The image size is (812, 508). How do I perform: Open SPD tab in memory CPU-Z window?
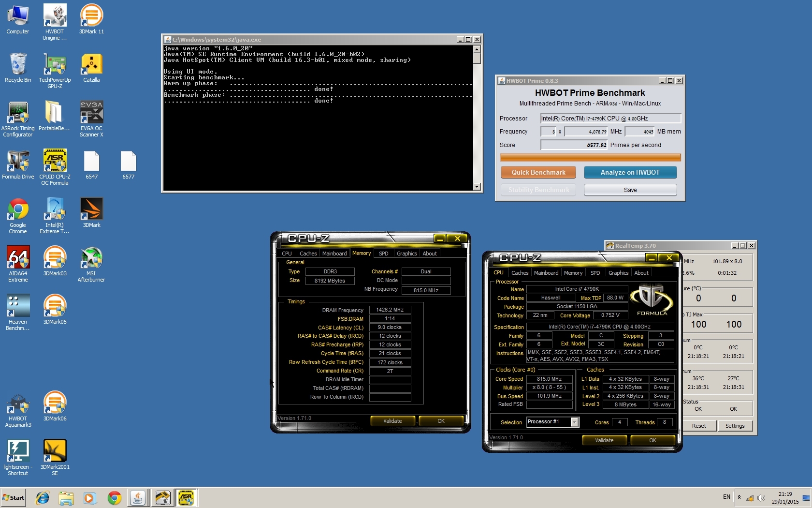(x=383, y=254)
